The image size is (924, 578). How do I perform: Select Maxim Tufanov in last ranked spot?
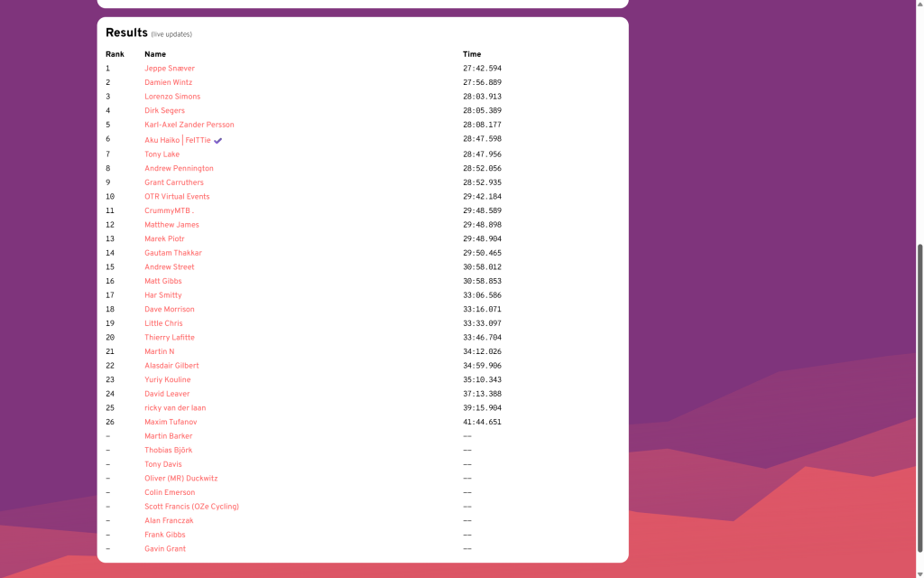(x=171, y=423)
